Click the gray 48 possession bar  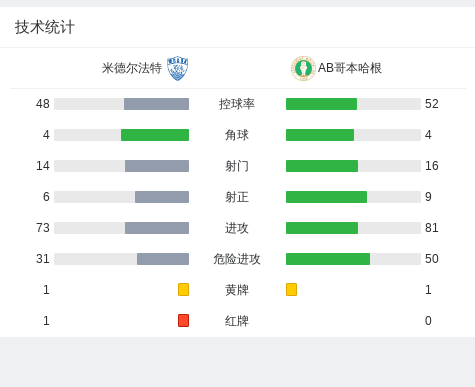click(156, 104)
